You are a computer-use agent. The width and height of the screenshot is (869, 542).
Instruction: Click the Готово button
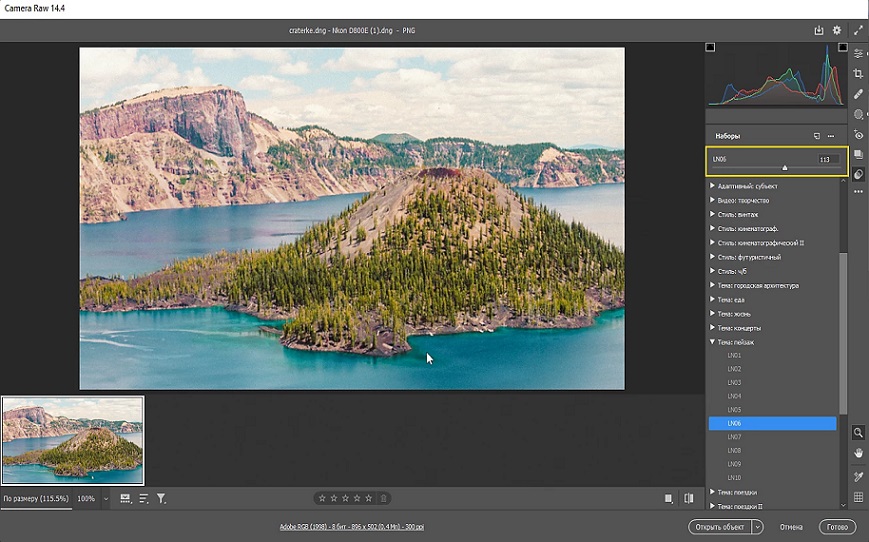tap(837, 527)
